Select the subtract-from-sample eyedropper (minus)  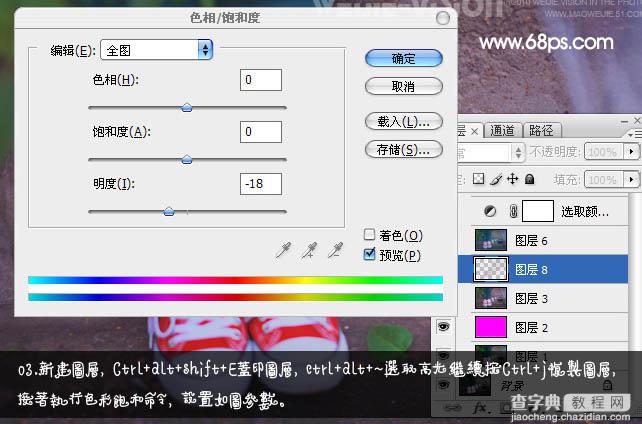pyautogui.click(x=335, y=250)
